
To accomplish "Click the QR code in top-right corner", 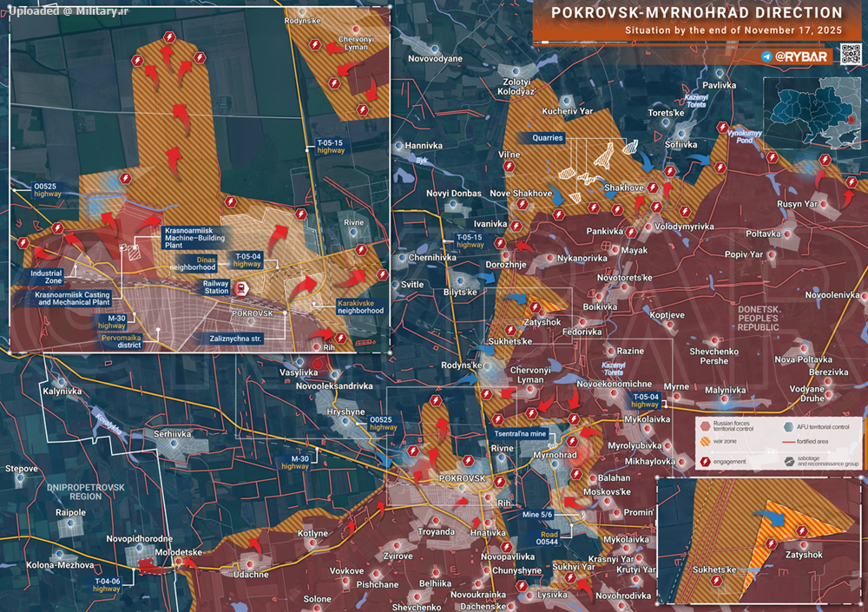I will (x=851, y=54).
